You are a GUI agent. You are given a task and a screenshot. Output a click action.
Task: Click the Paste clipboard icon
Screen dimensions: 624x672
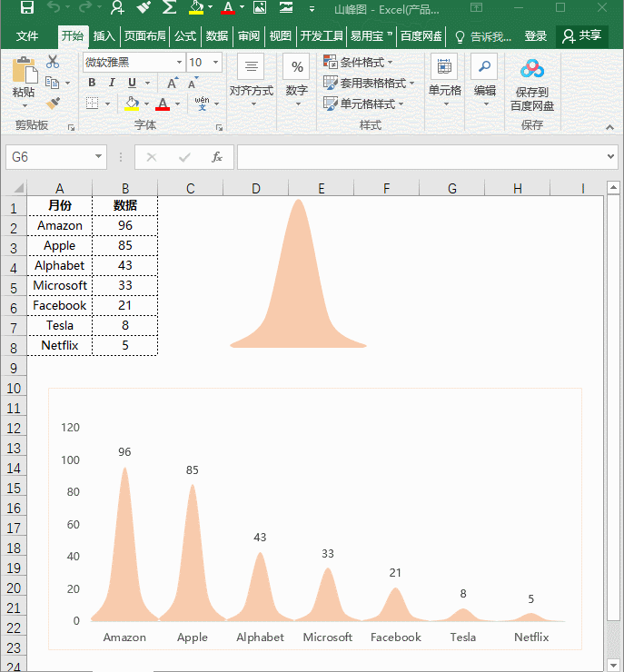25,70
